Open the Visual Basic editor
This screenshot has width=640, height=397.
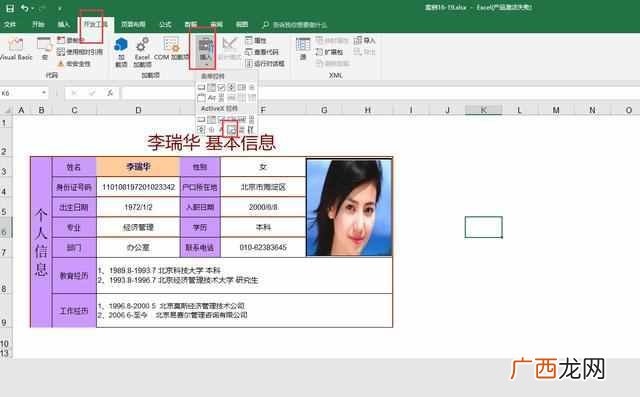point(16,49)
